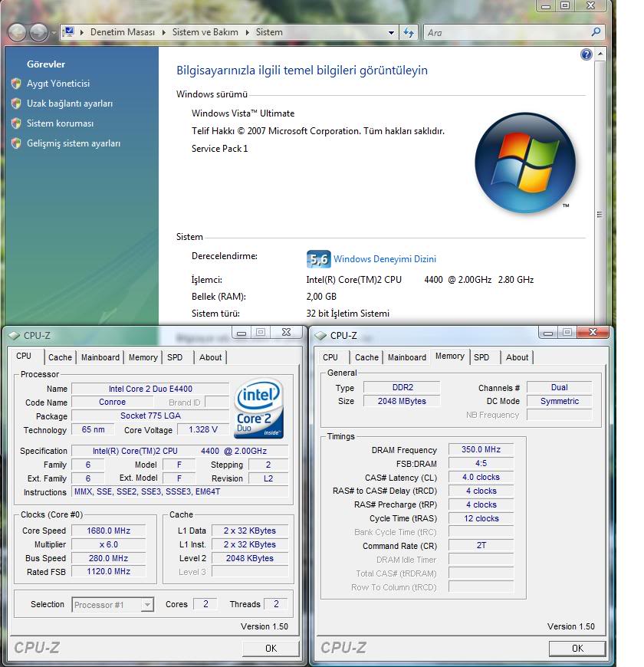Viewport: 644px width, 667px height.
Task: Open help with the blue question icon
Action: tap(586, 54)
